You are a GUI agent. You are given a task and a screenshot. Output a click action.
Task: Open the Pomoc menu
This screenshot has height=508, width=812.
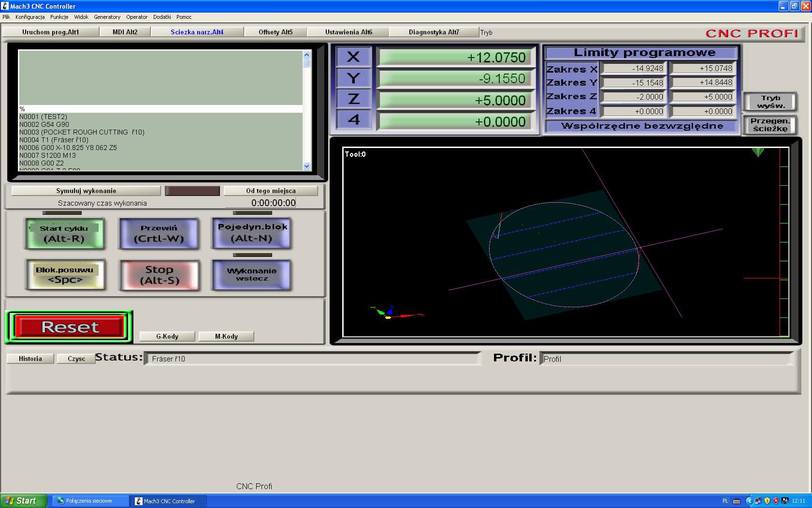tap(184, 17)
